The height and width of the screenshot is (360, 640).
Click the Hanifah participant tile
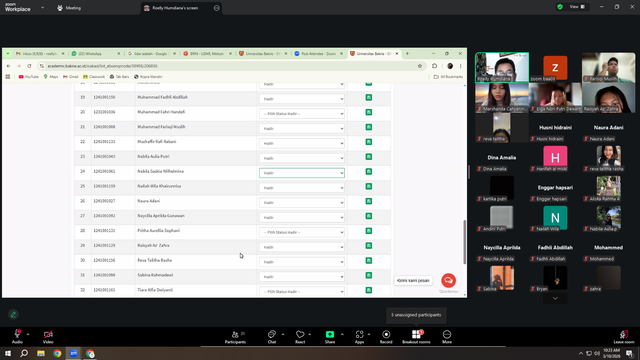pos(555,158)
